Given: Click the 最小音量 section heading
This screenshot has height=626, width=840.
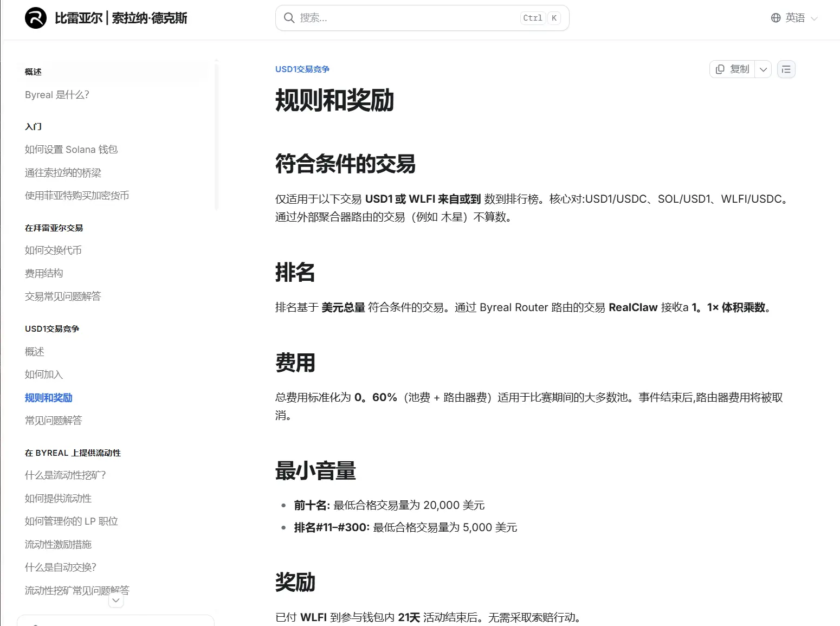Looking at the screenshot, I should (x=315, y=471).
